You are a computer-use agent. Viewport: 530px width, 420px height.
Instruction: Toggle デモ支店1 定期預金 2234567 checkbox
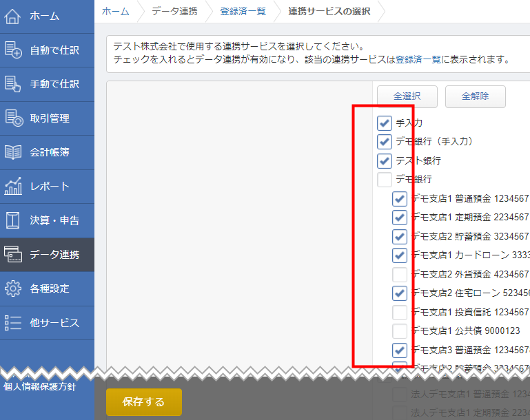(x=400, y=218)
